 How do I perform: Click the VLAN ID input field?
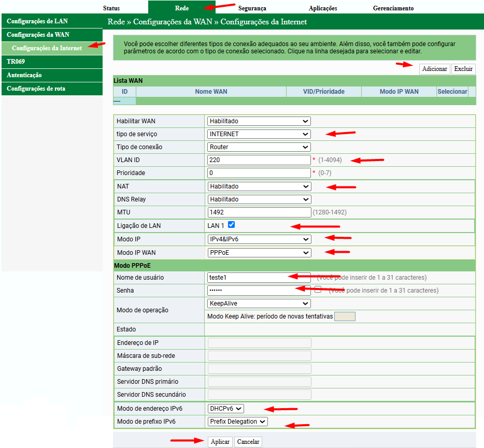[x=259, y=160]
